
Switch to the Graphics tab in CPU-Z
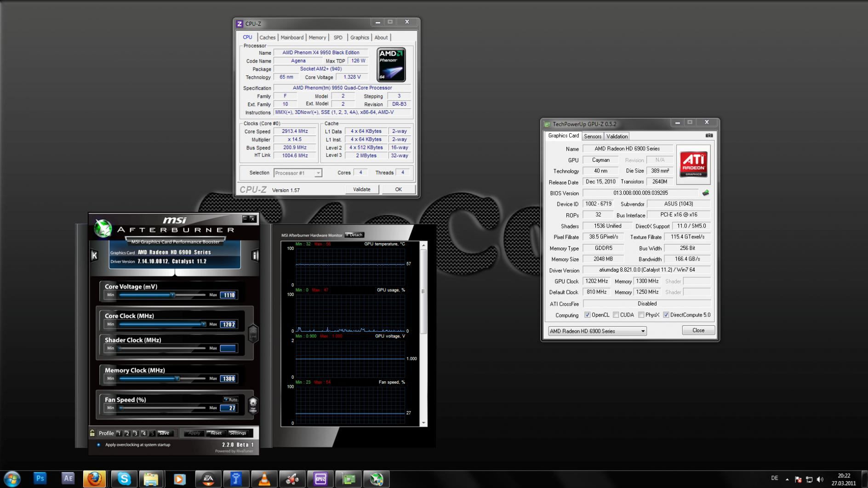(360, 38)
